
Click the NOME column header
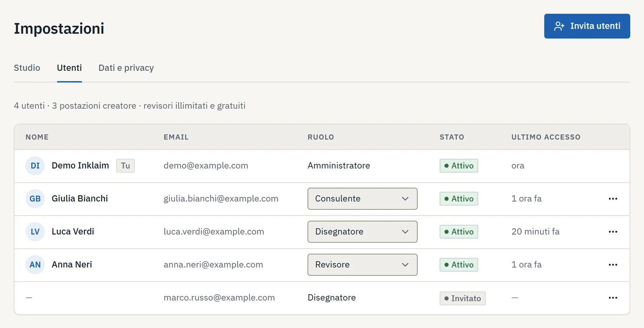pyautogui.click(x=37, y=137)
